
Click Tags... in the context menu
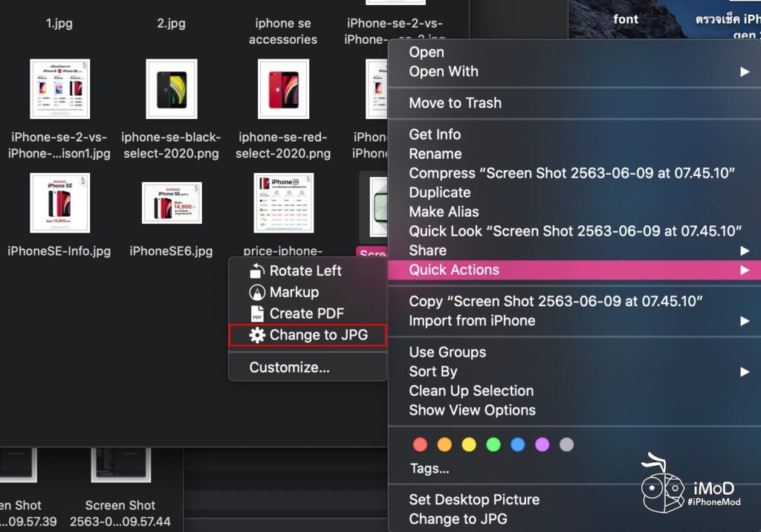click(x=429, y=468)
